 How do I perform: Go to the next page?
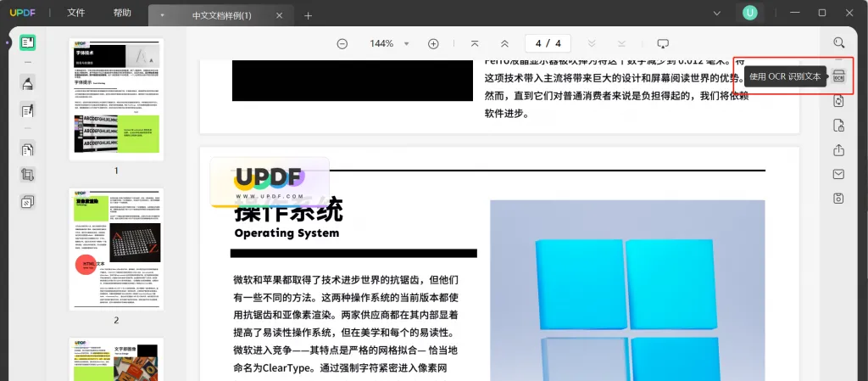point(592,44)
